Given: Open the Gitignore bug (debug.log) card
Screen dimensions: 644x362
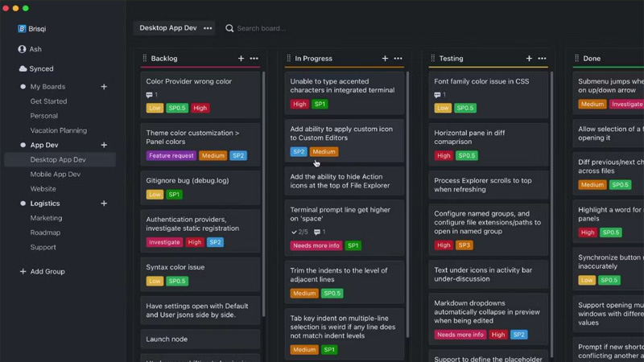Looking at the screenshot, I should 187,181.
